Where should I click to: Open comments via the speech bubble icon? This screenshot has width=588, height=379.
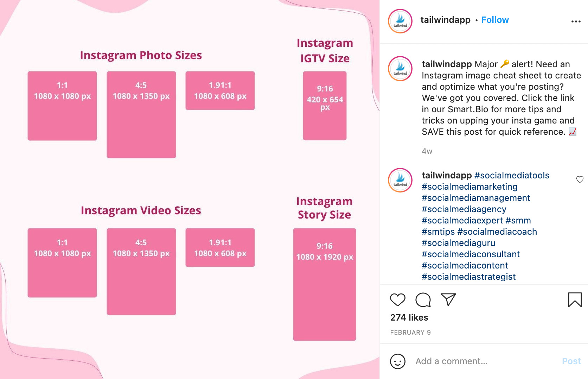click(423, 300)
